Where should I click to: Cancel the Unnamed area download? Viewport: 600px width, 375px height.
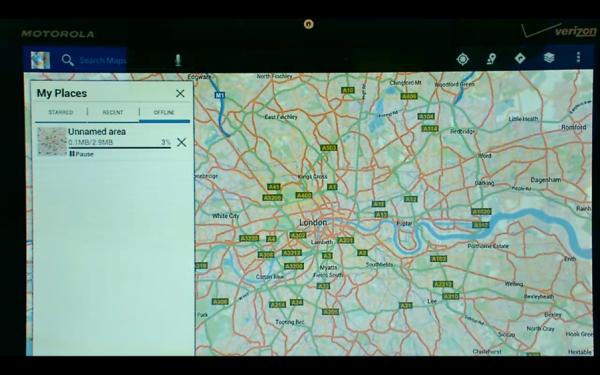coord(182,142)
